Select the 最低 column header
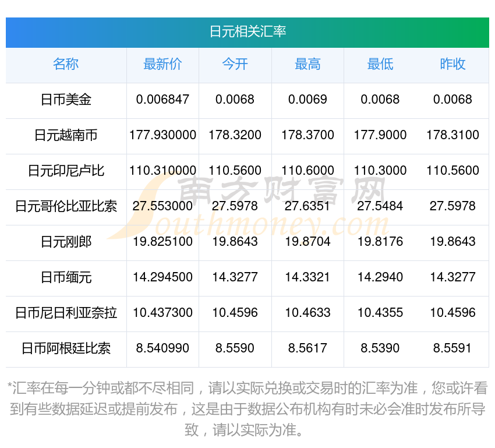495x448 pixels. click(380, 64)
